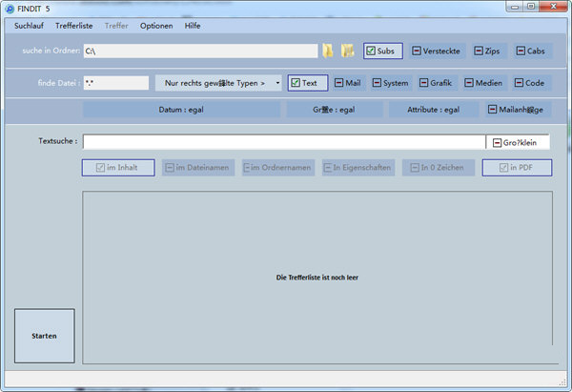This screenshot has height=392, width=572.
Task: Click the Textsuche input field
Action: click(x=284, y=142)
